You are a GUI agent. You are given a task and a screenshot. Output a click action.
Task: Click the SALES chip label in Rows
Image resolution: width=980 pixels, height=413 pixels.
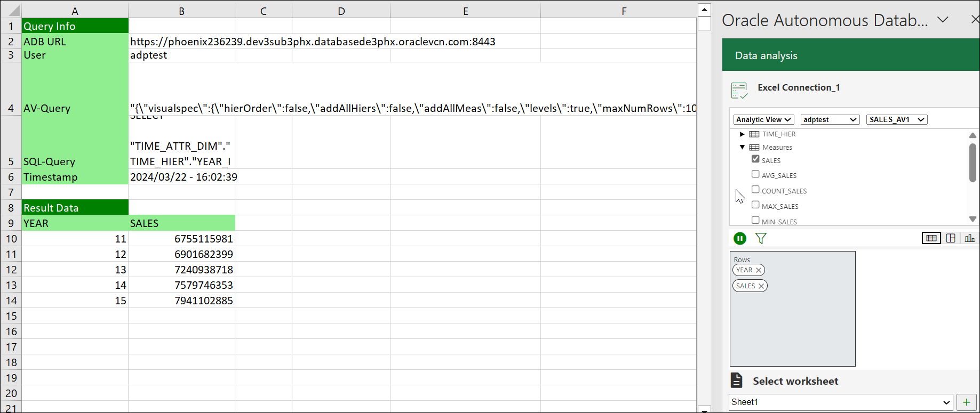pyautogui.click(x=745, y=286)
